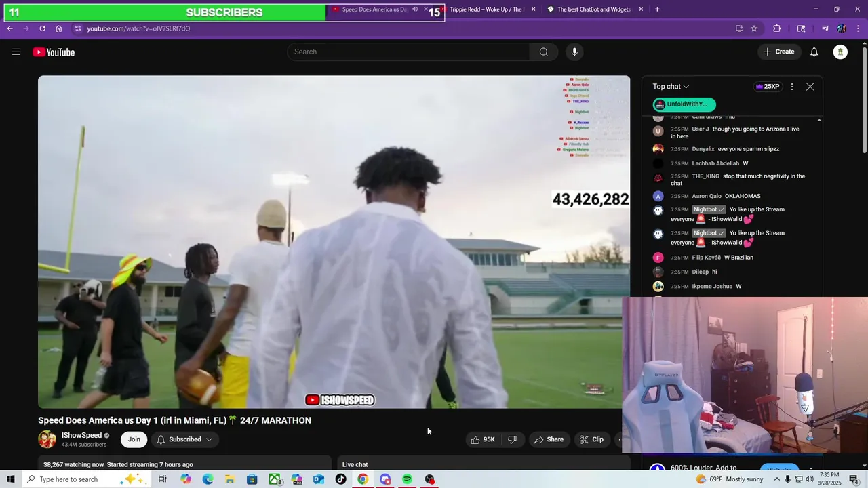The image size is (868, 488).
Task: Open the 25XP points badge
Action: click(768, 87)
